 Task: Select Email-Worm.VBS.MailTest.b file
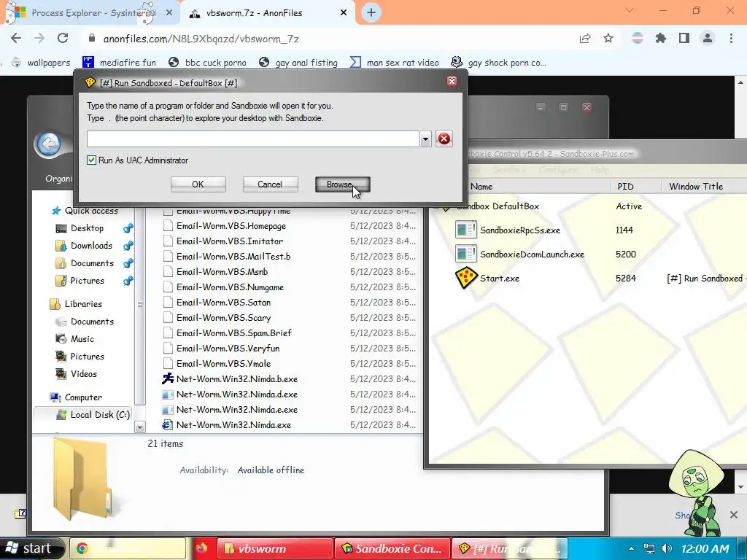(233, 257)
